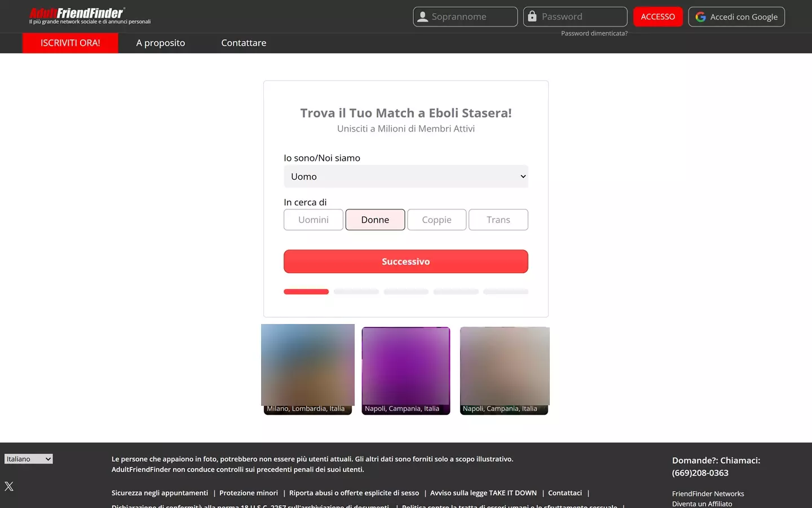Open the ISCRIVITI ORA! tab
Screen dimensions: 812x508
pyautogui.click(x=70, y=43)
